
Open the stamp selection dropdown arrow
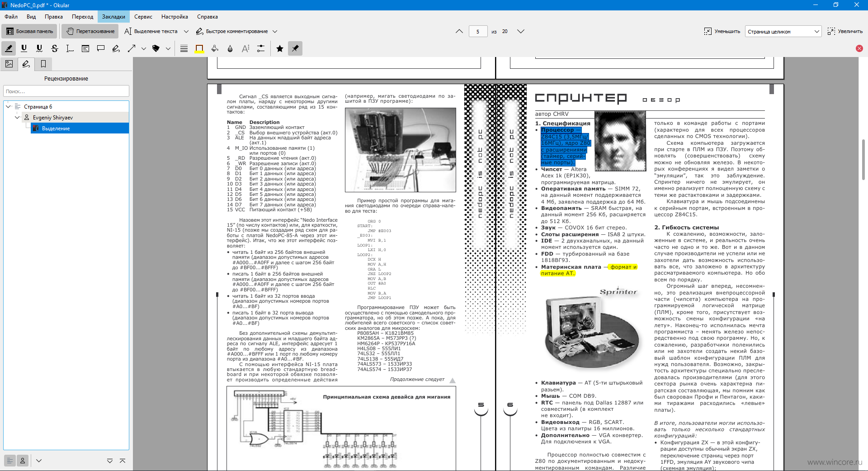(168, 48)
